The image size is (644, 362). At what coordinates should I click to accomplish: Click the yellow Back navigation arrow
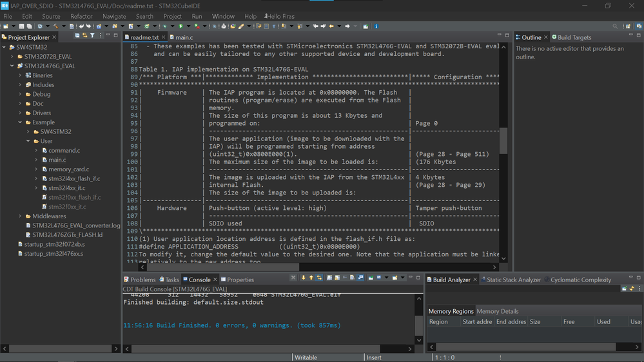coord(331,26)
